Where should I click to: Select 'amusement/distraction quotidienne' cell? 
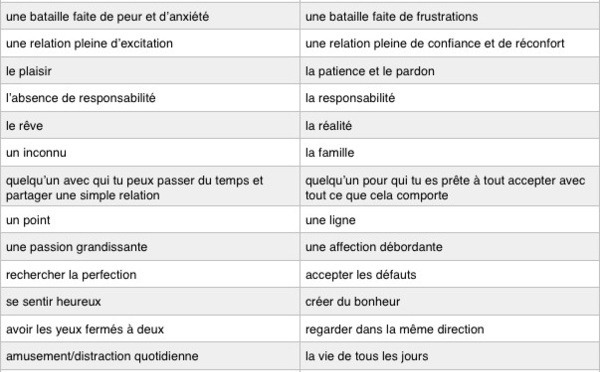click(150, 356)
